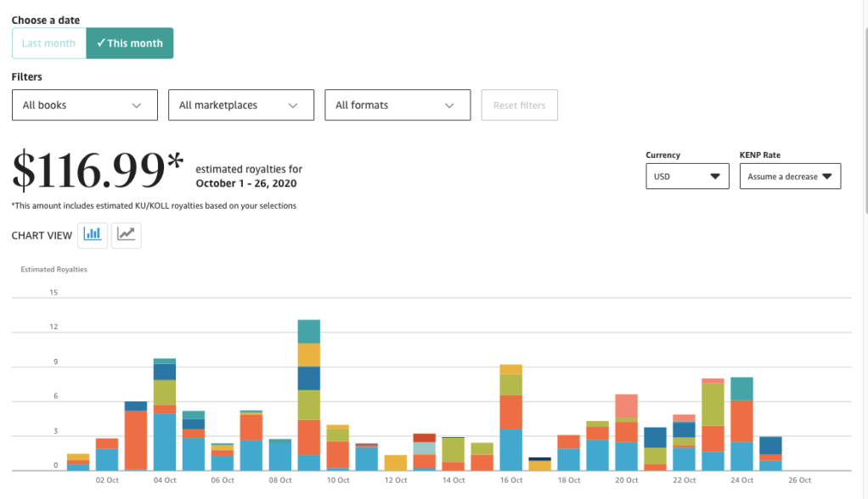Expand the All marketplaces dropdown

click(x=241, y=105)
